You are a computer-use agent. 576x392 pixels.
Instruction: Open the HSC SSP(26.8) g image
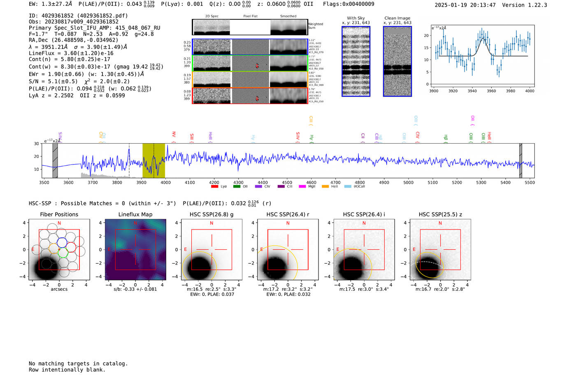[211, 250]
